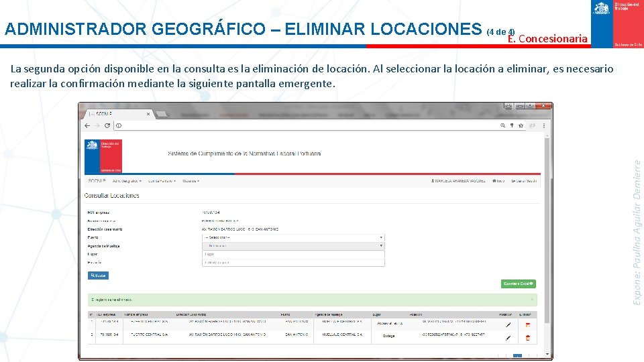Click the SCCNLP brand link in navbar
Image resolution: width=644 pixels, height=362 pixels.
click(x=97, y=181)
